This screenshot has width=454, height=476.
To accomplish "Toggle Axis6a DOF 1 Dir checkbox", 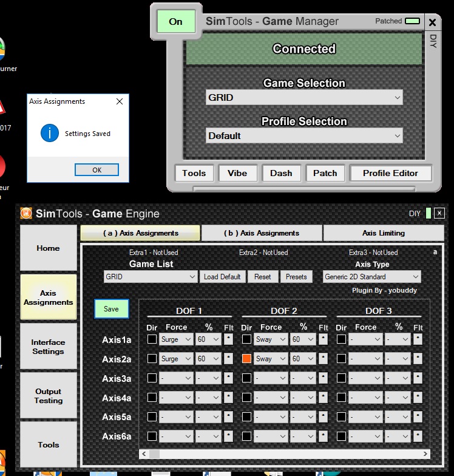I will (152, 436).
